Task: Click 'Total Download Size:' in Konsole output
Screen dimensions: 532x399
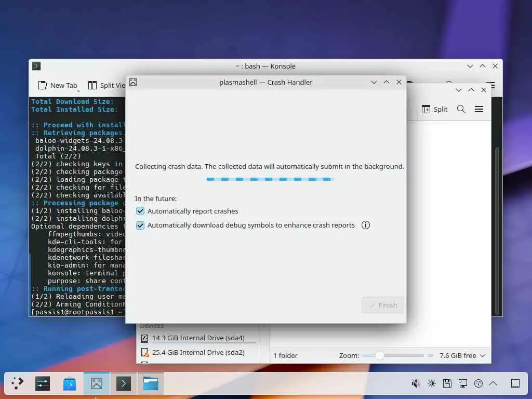Action: pos(73,101)
